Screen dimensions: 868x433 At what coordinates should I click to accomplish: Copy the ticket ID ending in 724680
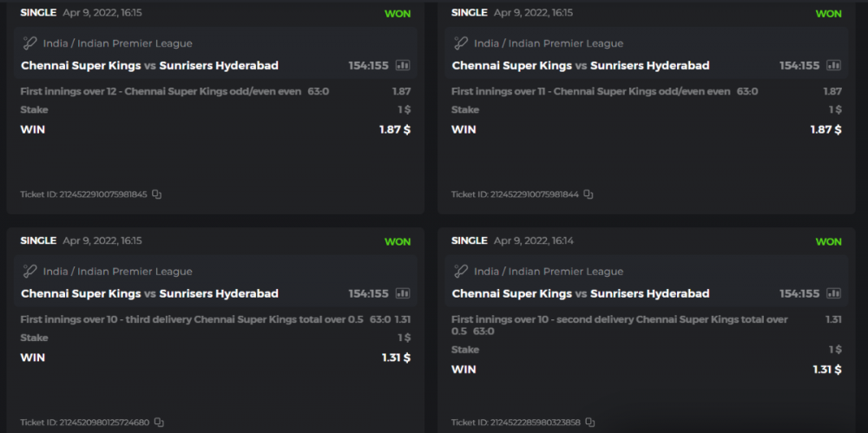[x=159, y=423]
